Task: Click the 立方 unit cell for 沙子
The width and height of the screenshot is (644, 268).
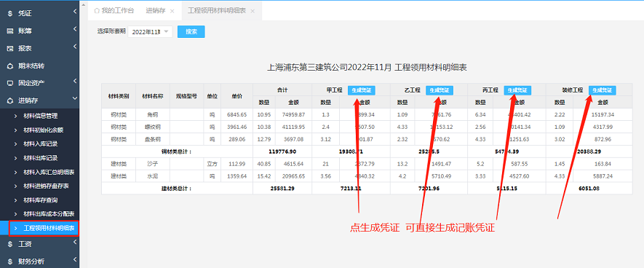Action: click(x=212, y=164)
